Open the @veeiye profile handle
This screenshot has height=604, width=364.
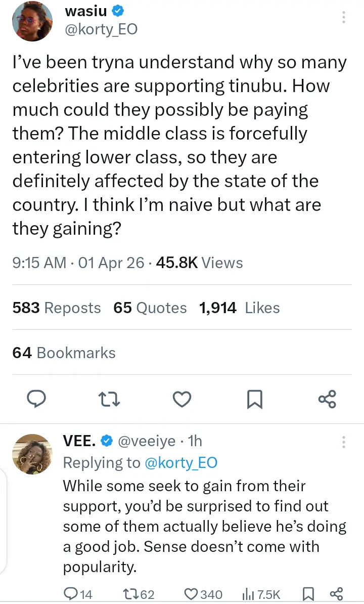[x=147, y=441]
